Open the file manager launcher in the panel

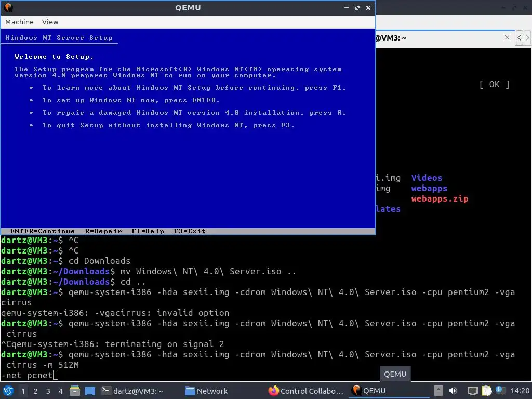click(x=75, y=391)
